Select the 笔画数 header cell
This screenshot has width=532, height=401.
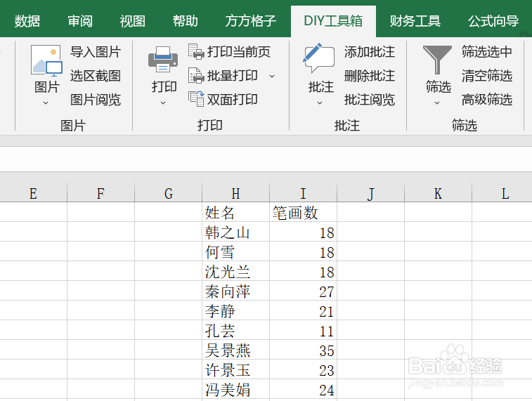click(304, 212)
